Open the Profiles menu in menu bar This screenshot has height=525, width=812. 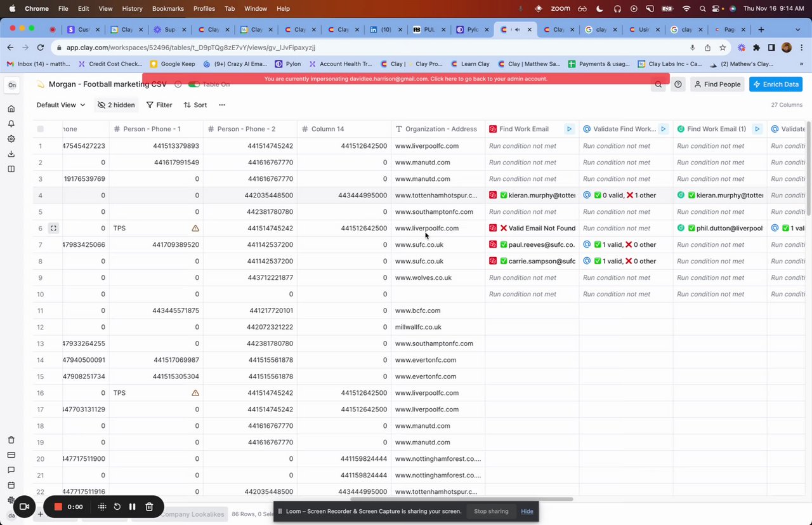[x=204, y=8]
